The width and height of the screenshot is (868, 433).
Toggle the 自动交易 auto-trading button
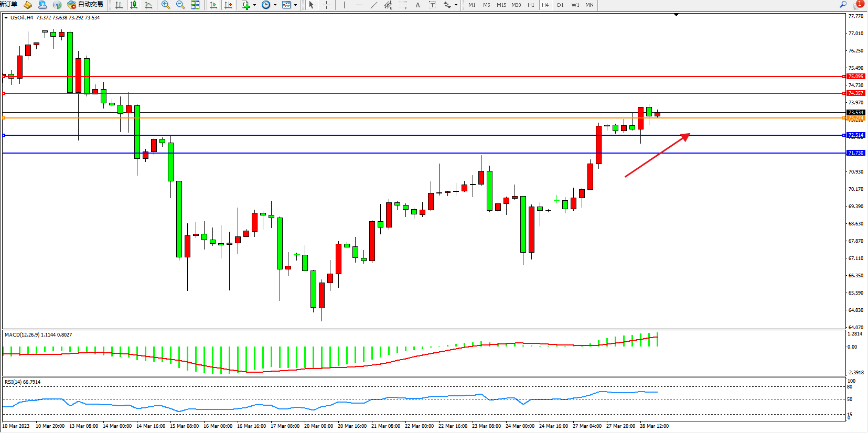click(85, 5)
